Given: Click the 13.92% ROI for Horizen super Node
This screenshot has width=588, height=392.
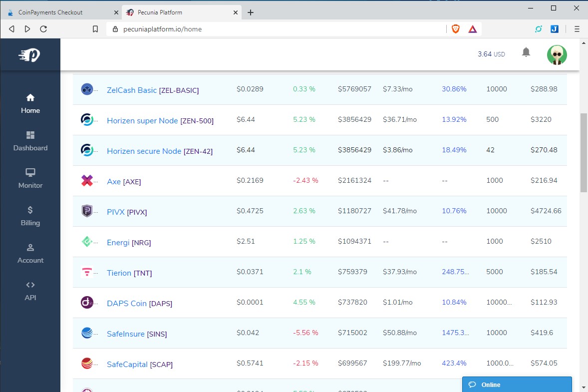Looking at the screenshot, I should tap(454, 119).
